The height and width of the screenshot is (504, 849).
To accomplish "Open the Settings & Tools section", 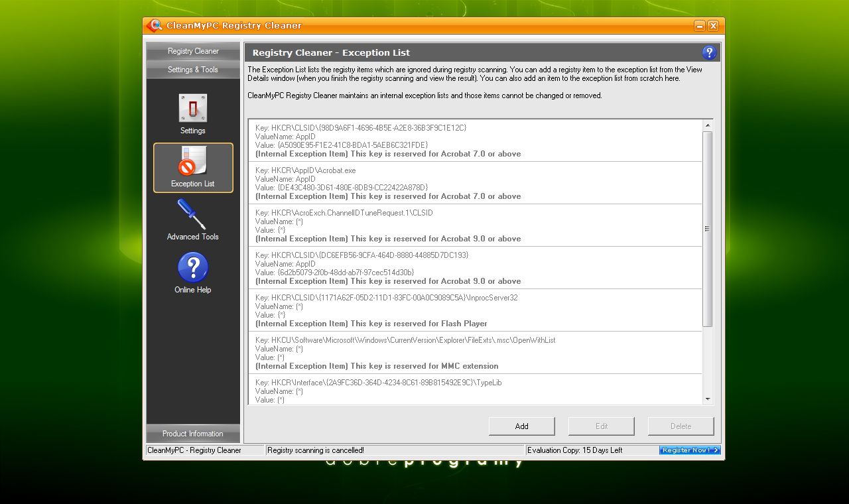I will (x=193, y=70).
